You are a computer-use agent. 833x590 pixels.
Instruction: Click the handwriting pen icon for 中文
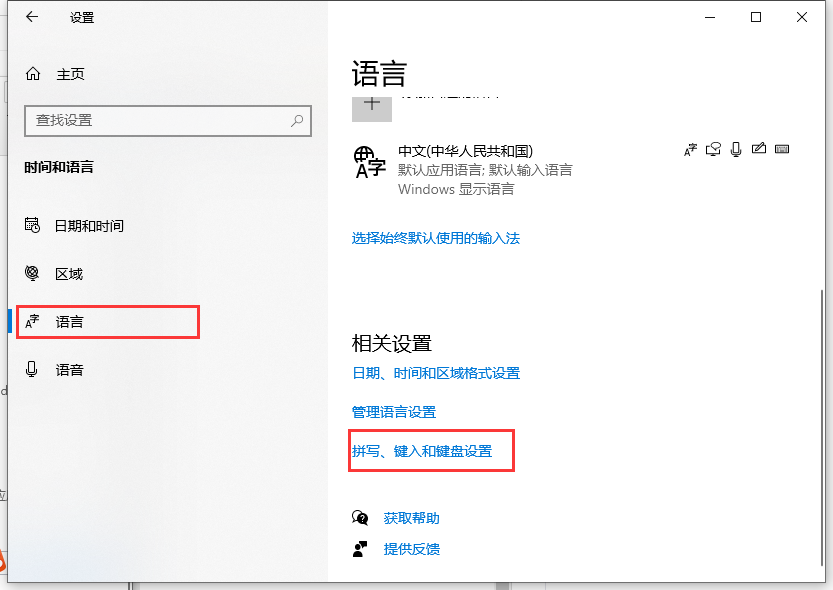[759, 150]
